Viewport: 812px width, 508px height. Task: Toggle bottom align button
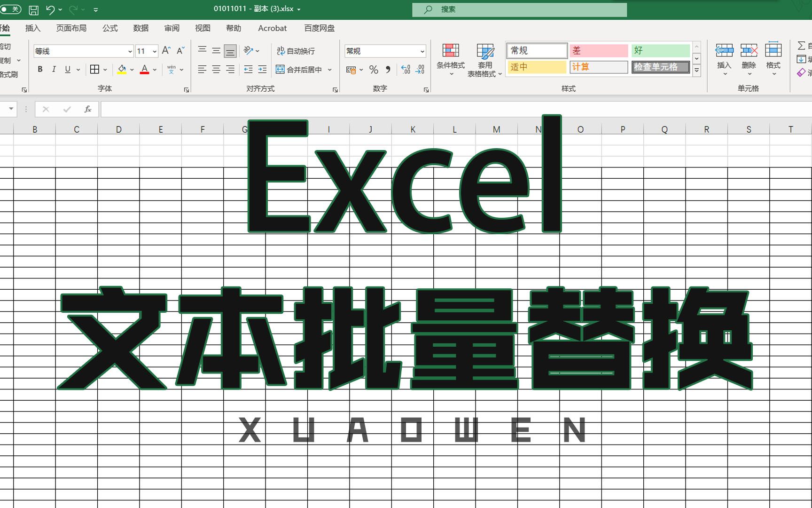(x=230, y=51)
